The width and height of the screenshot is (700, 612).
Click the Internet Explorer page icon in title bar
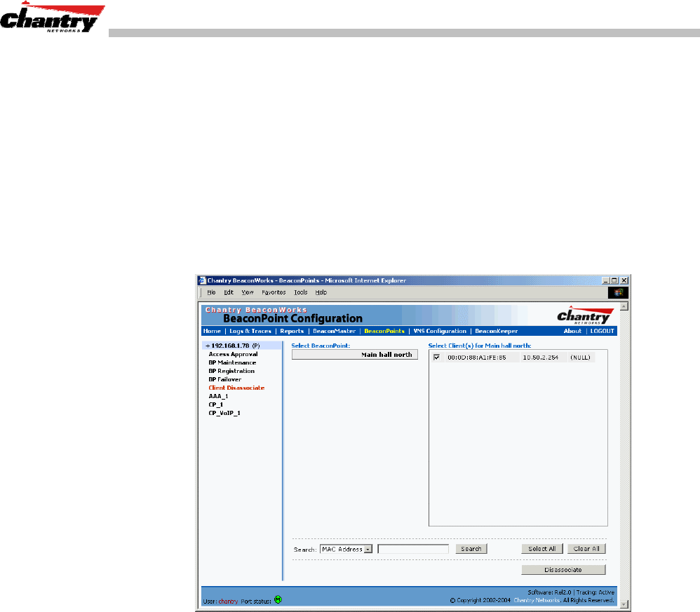[202, 280]
